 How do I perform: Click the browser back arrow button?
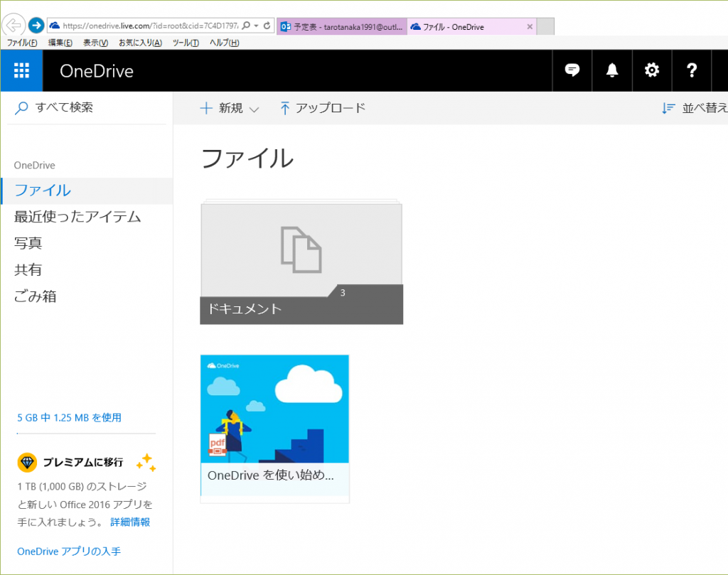pos(14,26)
